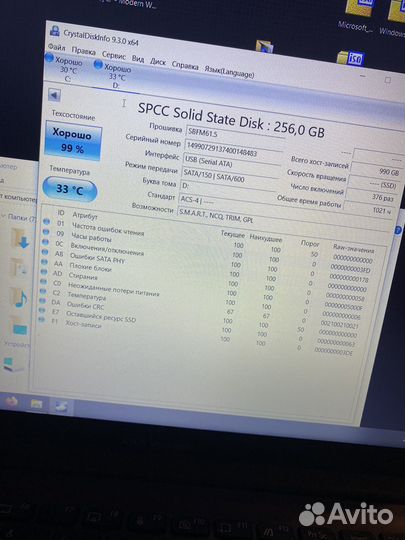The image size is (405, 540).
Task: Click status circle for attribute 09
Action: coord(45,232)
